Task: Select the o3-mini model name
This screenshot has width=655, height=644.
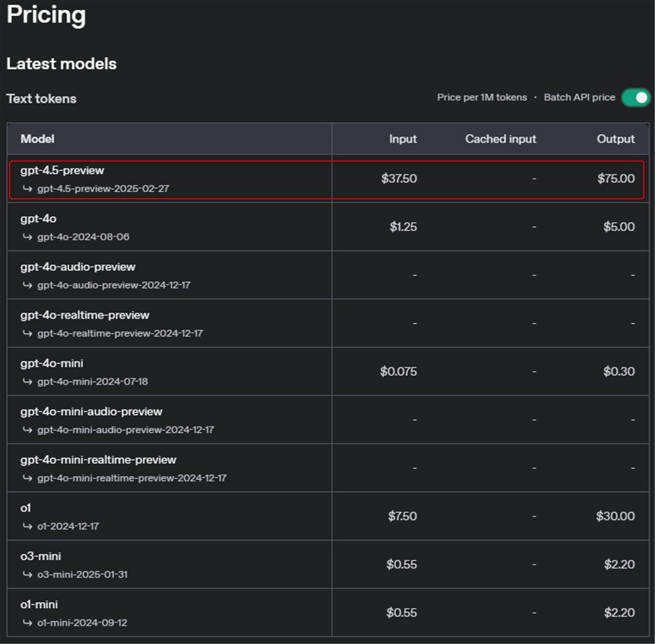Action: pyautogui.click(x=40, y=556)
